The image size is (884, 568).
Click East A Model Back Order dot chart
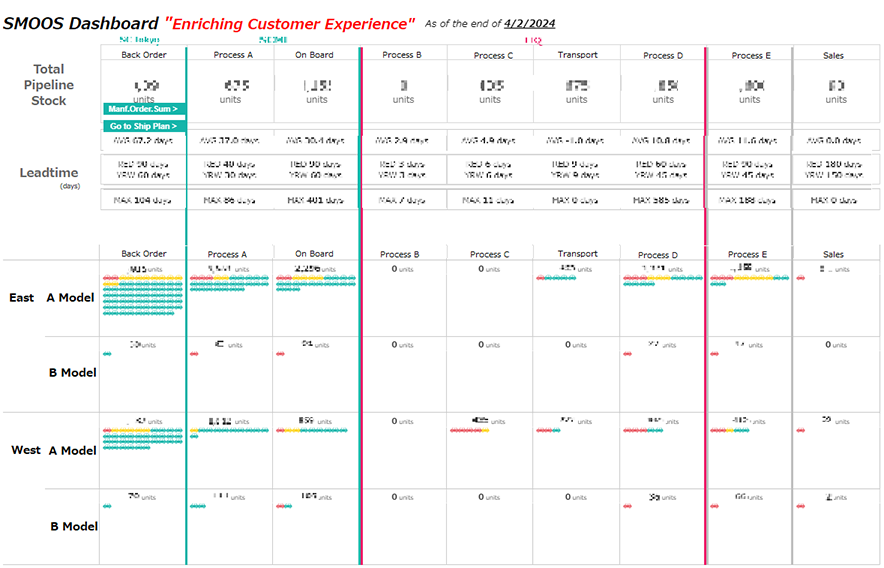pyautogui.click(x=143, y=295)
